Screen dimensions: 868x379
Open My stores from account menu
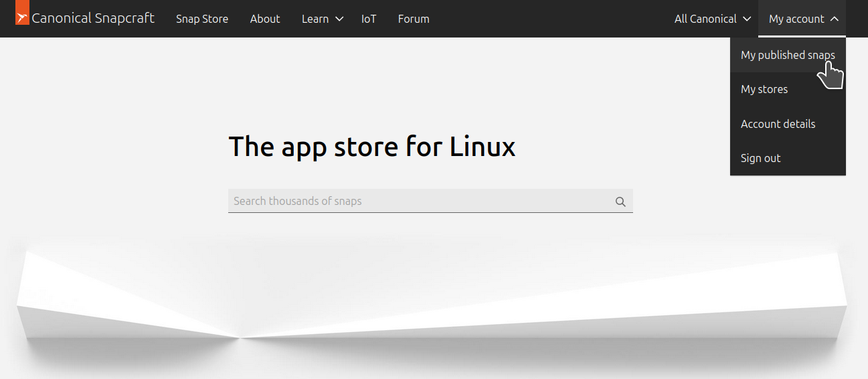788,89
